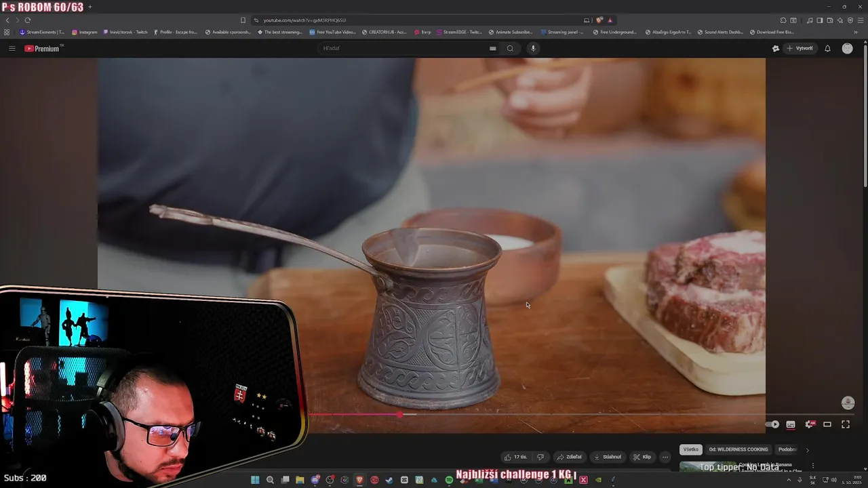
Task: Show more filter chips with right chevron
Action: click(807, 449)
